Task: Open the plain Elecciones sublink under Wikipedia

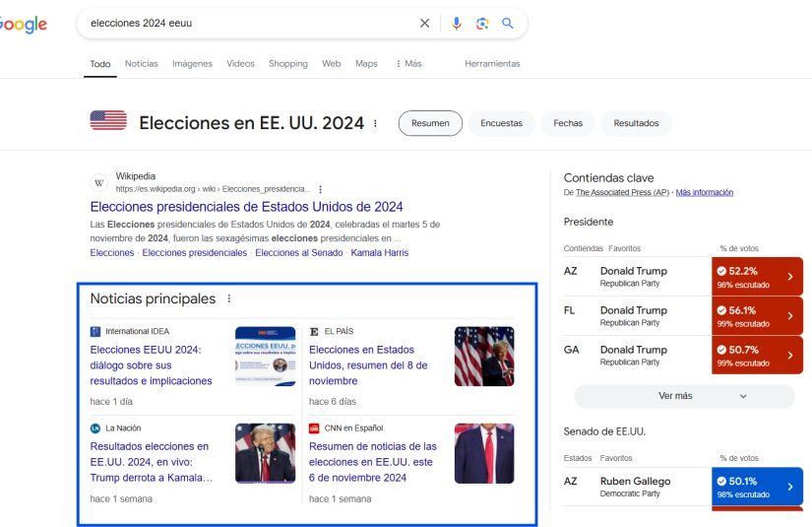Action: (x=112, y=253)
